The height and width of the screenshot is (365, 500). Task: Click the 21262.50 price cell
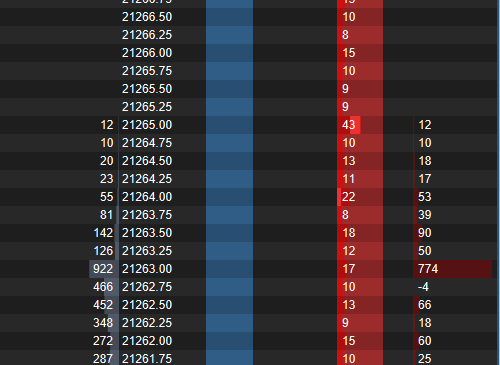[147, 305]
